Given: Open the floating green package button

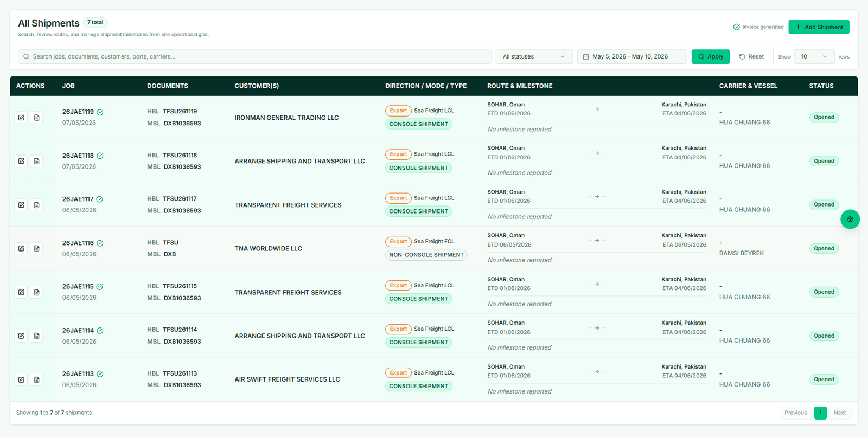Looking at the screenshot, I should pos(850,219).
